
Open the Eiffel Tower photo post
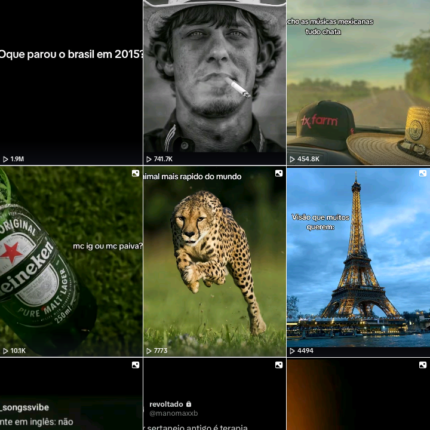359,262
